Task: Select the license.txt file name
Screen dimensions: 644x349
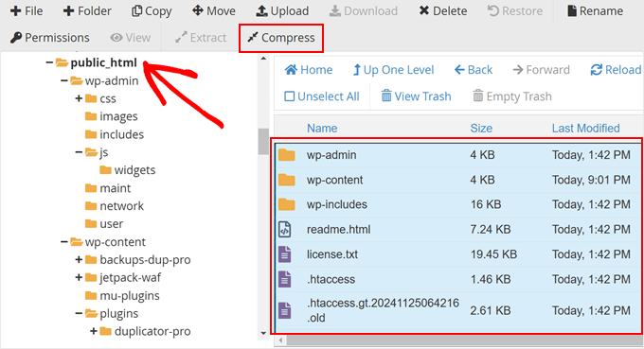Action: click(x=332, y=254)
